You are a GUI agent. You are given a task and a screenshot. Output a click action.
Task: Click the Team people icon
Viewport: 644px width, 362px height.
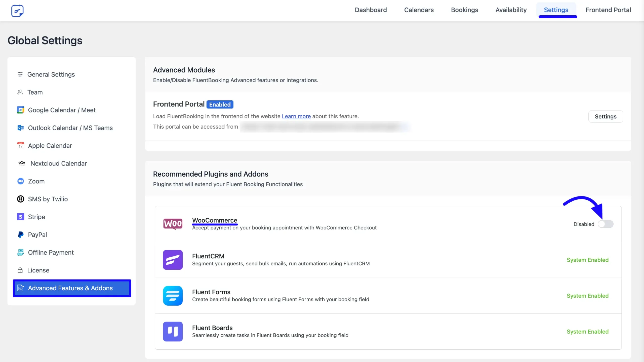tap(20, 92)
